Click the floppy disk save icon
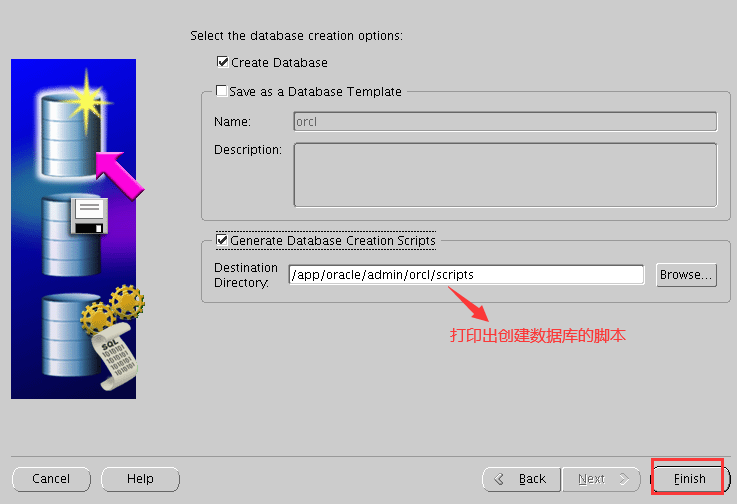 [x=89, y=216]
